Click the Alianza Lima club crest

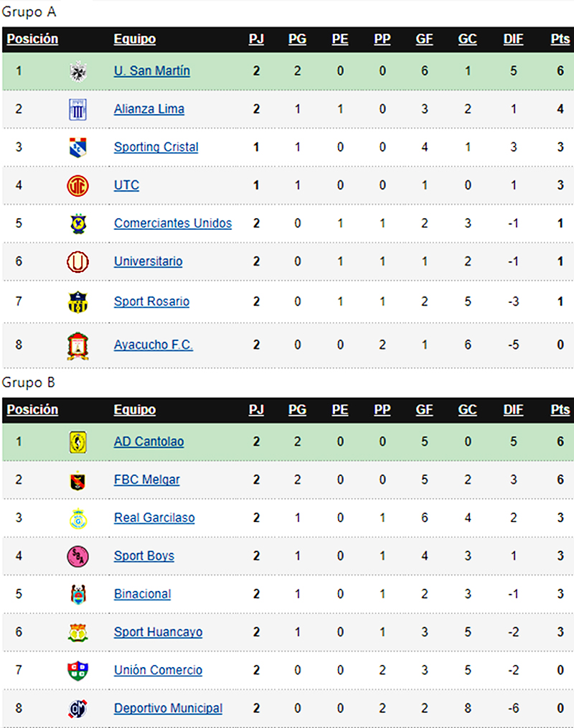tap(77, 110)
